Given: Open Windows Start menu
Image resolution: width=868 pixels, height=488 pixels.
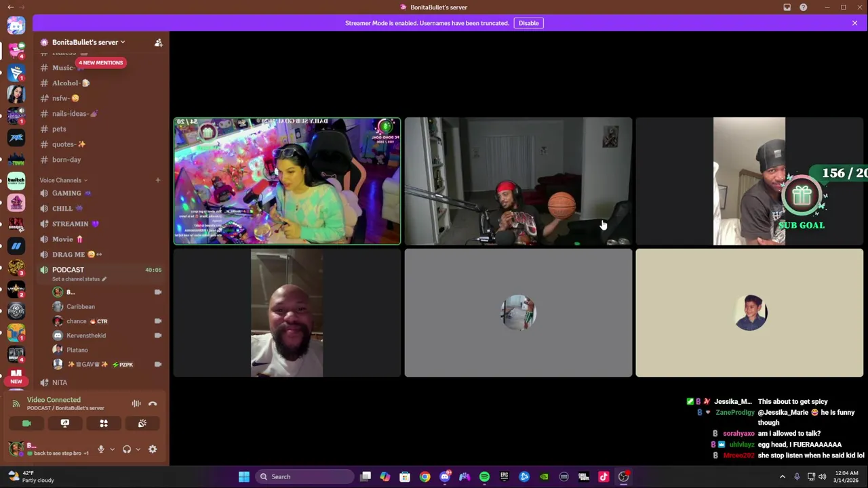Looking at the screenshot, I should [x=244, y=476].
